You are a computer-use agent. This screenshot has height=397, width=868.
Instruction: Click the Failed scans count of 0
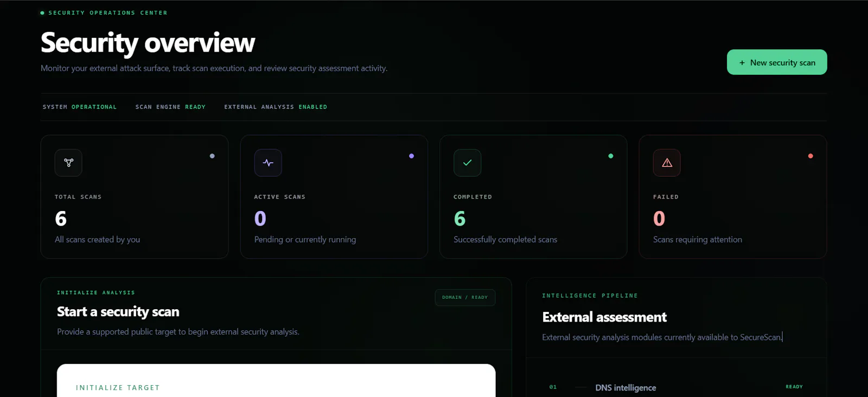pos(659,219)
